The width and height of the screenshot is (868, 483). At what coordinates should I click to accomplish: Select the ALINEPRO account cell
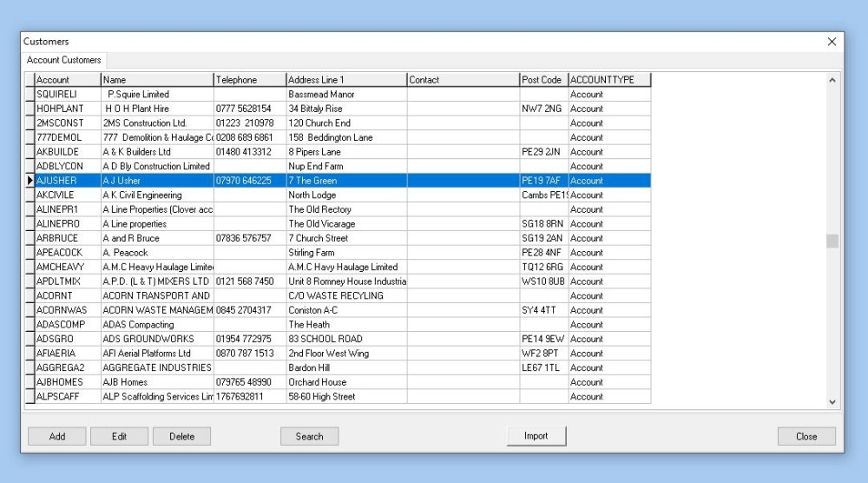(68, 224)
